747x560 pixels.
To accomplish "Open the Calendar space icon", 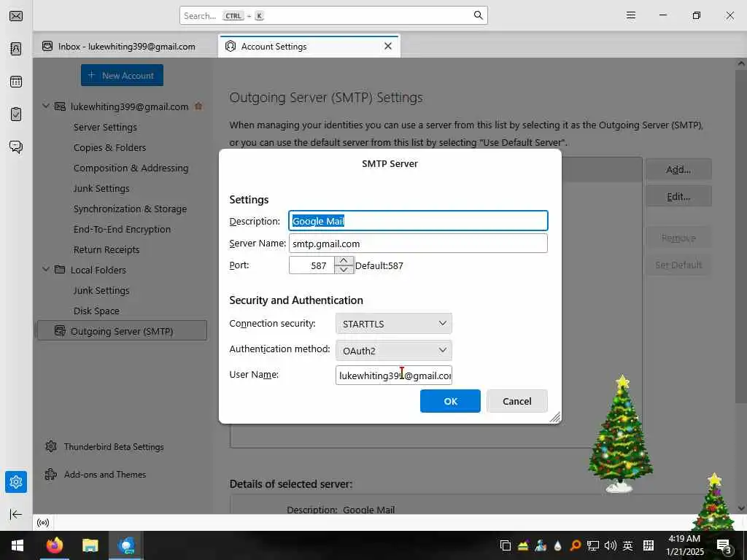I will click(16, 82).
